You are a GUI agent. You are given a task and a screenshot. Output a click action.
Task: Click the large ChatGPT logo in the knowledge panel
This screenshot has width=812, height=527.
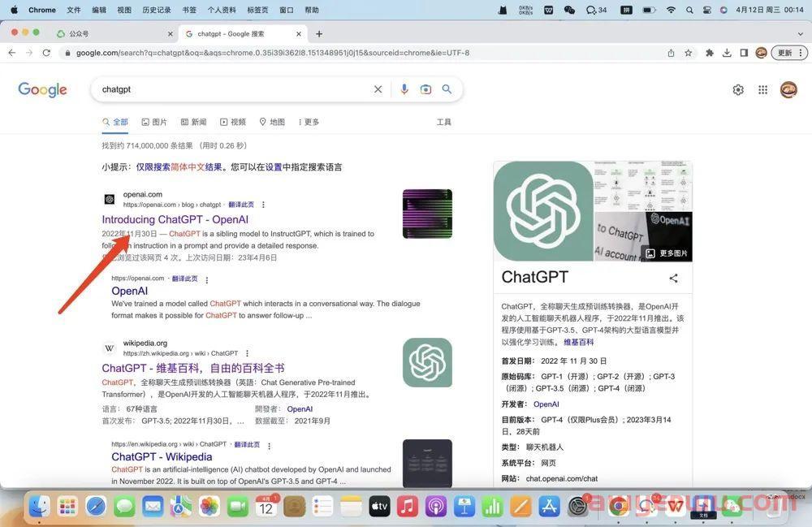coord(543,210)
